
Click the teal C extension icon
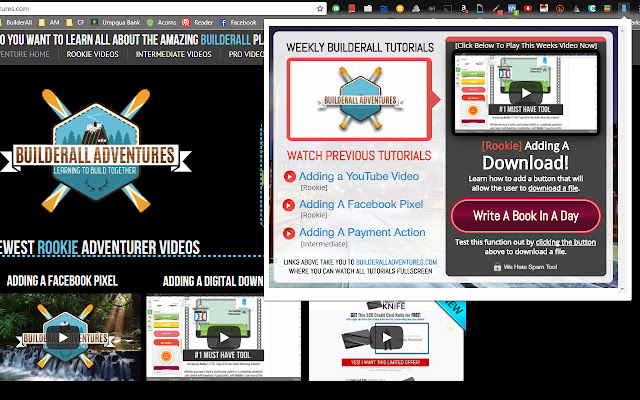[x=592, y=8]
